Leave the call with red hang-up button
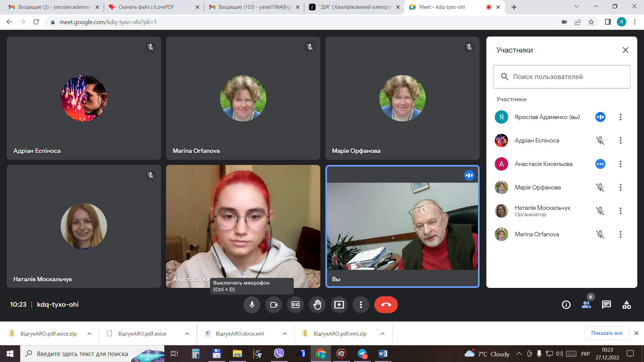The width and height of the screenshot is (644, 362). 386,305
